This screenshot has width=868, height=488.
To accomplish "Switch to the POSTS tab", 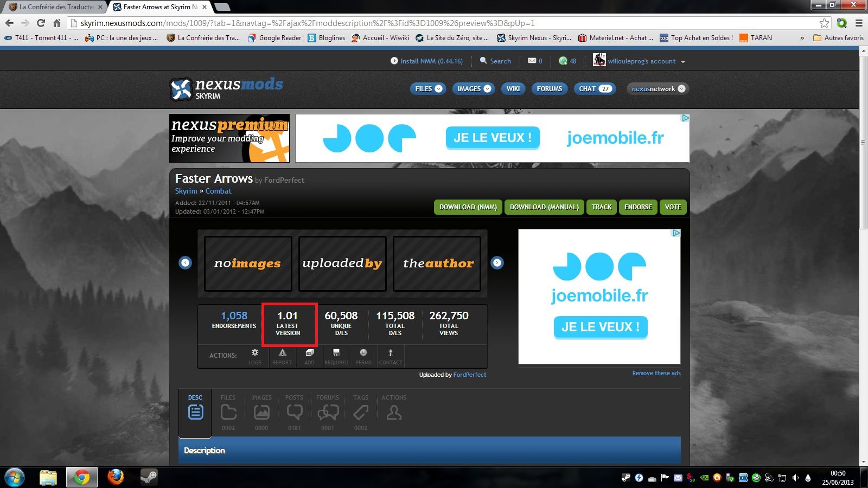I will [295, 413].
